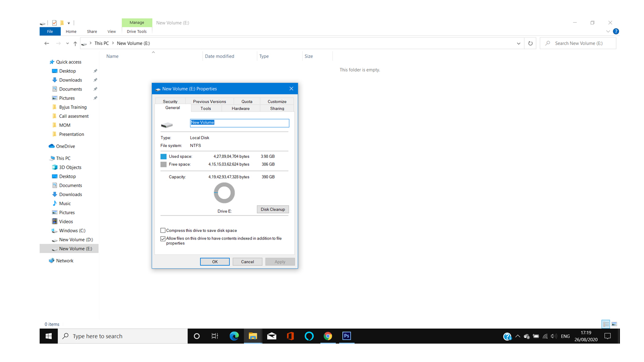Viewport: 644px width, 362px height.
Task: Open Microsoft Edge from the taskbar
Action: (234, 336)
